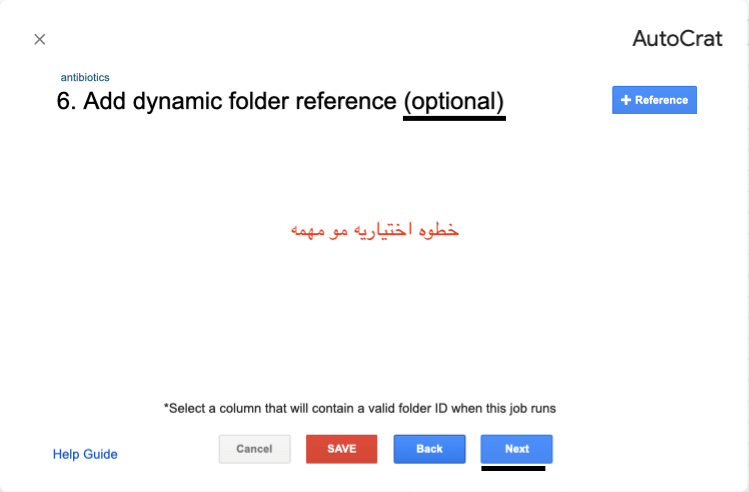The width and height of the screenshot is (749, 492).
Task: Click the red Arabic note text
Action: click(x=374, y=229)
